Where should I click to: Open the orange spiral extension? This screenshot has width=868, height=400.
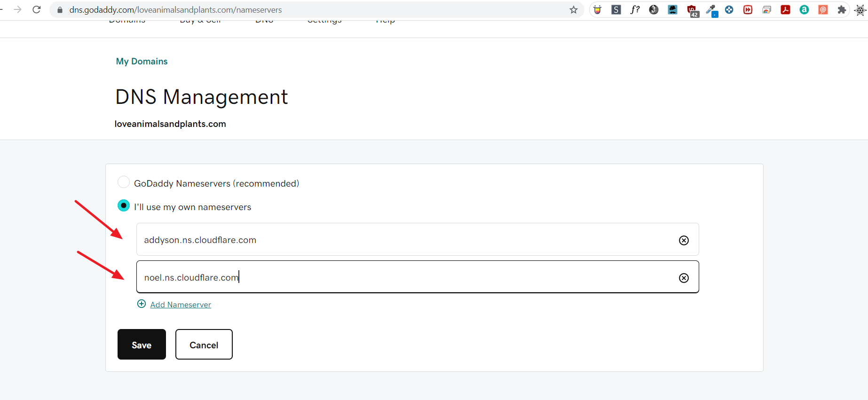[823, 10]
